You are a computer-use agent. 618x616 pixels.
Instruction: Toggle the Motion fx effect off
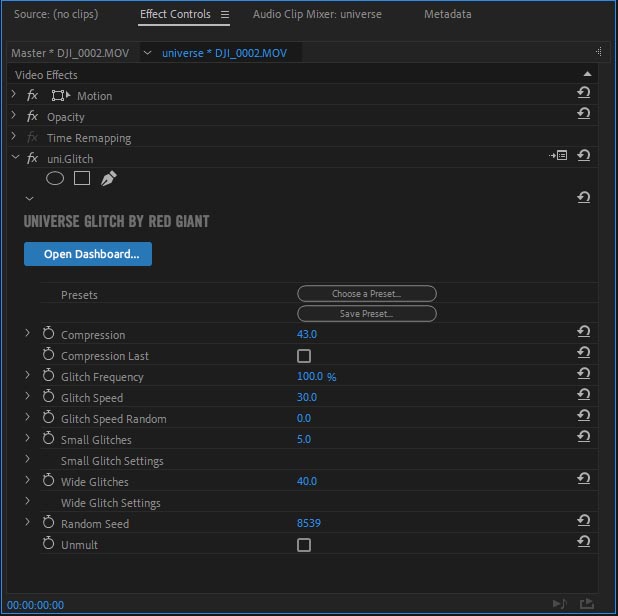[32, 95]
